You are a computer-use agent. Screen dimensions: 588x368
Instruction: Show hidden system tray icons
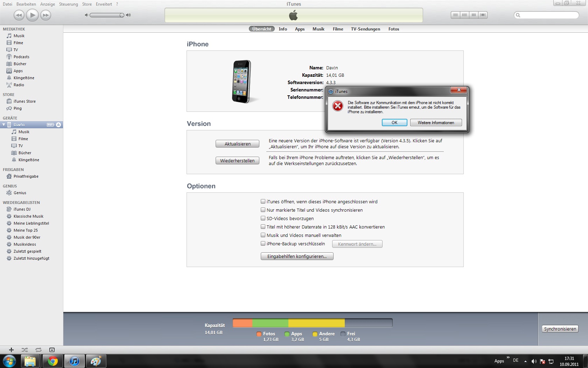(x=525, y=361)
